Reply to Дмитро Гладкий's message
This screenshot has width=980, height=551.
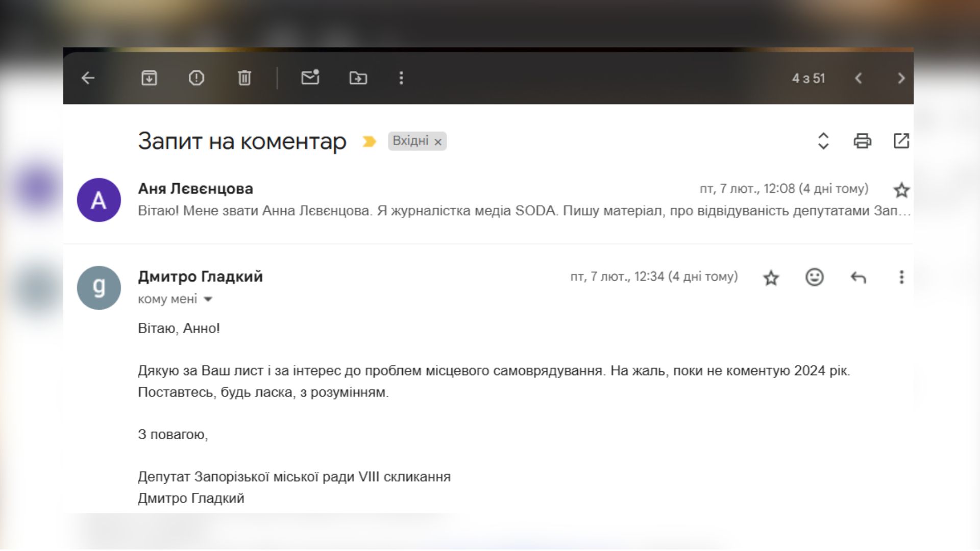(x=859, y=278)
